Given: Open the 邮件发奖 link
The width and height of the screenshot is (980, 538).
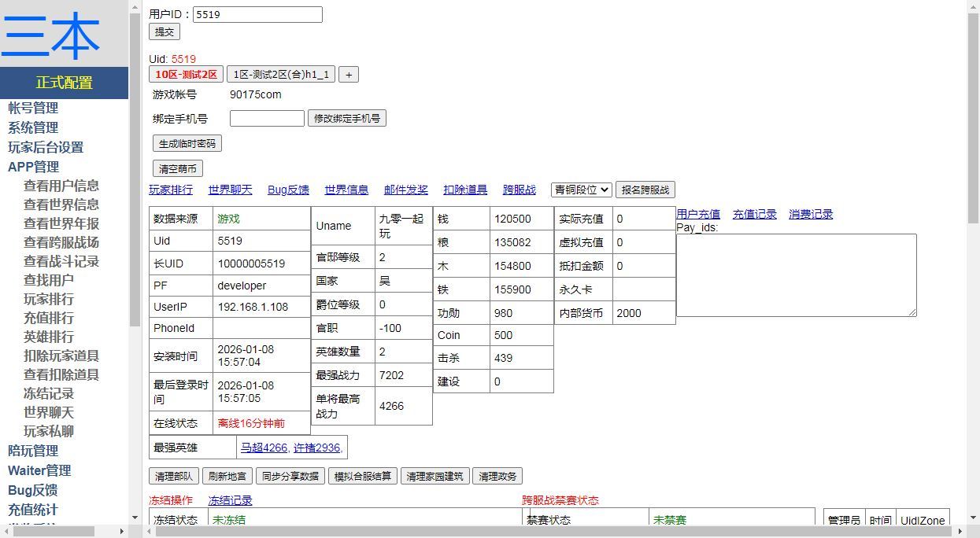Looking at the screenshot, I should (x=405, y=190).
